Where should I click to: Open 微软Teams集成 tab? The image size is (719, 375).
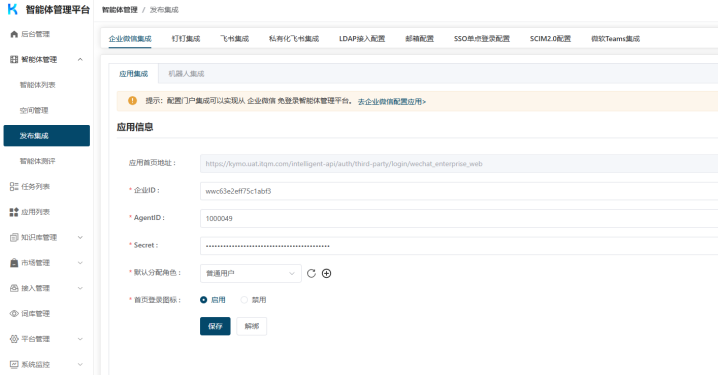(615, 39)
